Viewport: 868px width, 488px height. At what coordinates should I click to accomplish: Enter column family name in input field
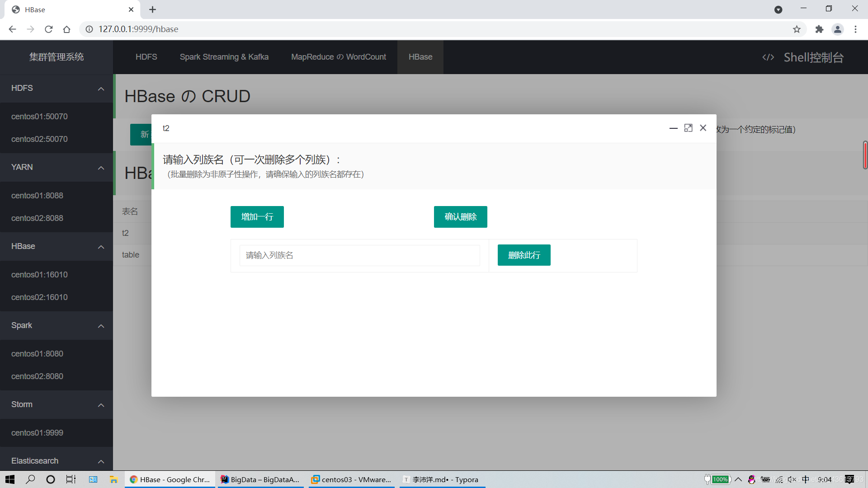(x=359, y=255)
